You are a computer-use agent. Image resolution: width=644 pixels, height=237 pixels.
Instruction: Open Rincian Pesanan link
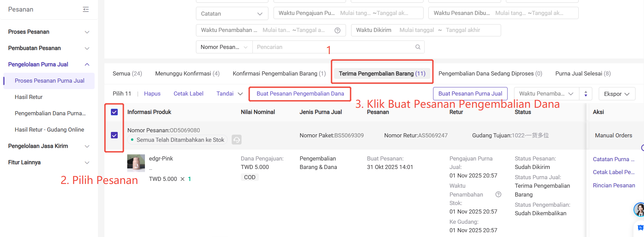614,185
